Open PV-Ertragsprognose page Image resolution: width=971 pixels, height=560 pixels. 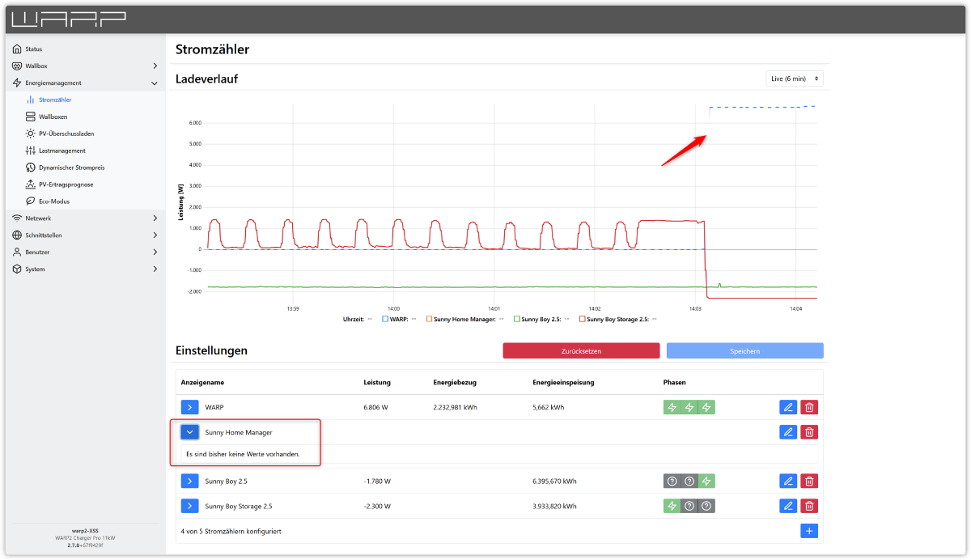(66, 185)
